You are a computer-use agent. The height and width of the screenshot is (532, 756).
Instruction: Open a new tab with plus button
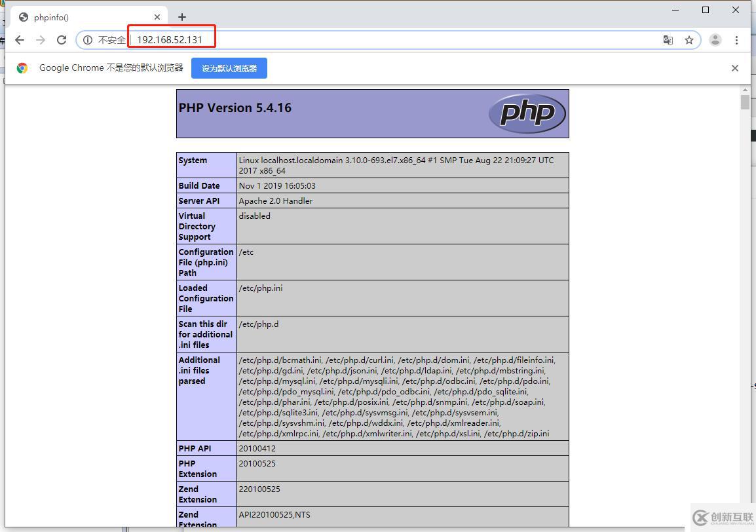182,17
